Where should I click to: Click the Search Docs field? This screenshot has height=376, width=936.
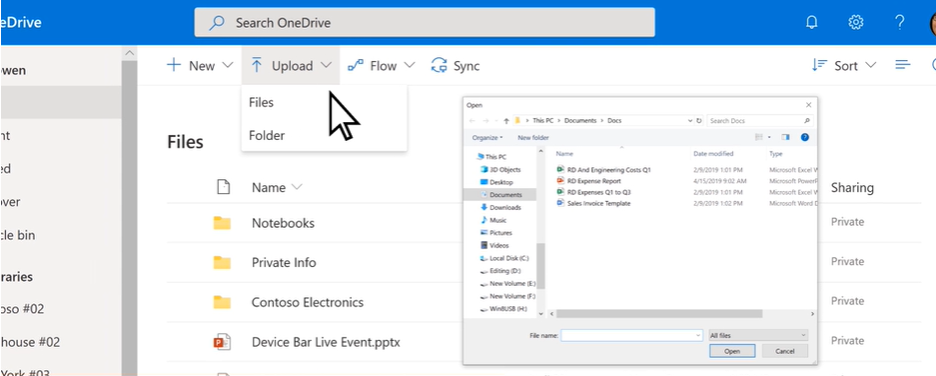point(760,121)
